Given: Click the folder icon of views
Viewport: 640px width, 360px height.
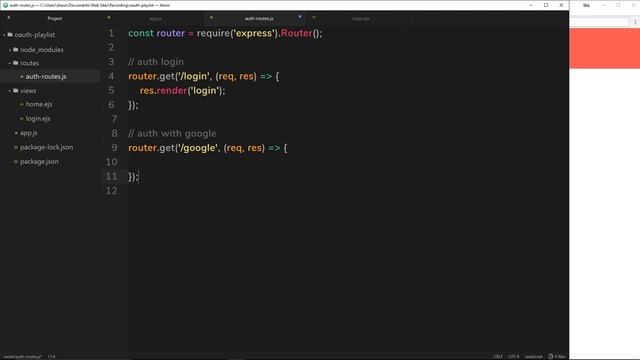Looking at the screenshot, I should pyautogui.click(x=16, y=91).
